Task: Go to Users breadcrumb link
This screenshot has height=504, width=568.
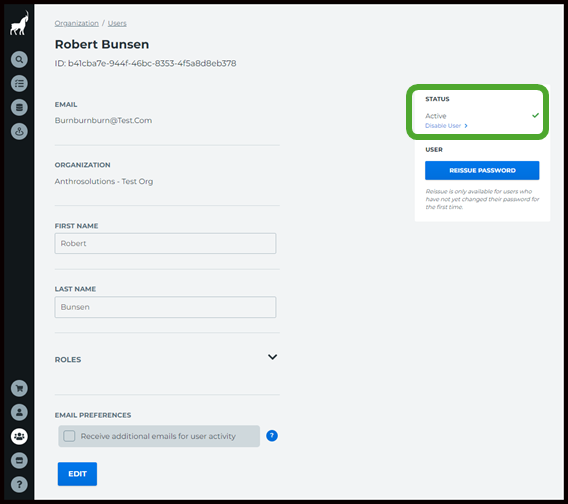Action: pos(117,23)
